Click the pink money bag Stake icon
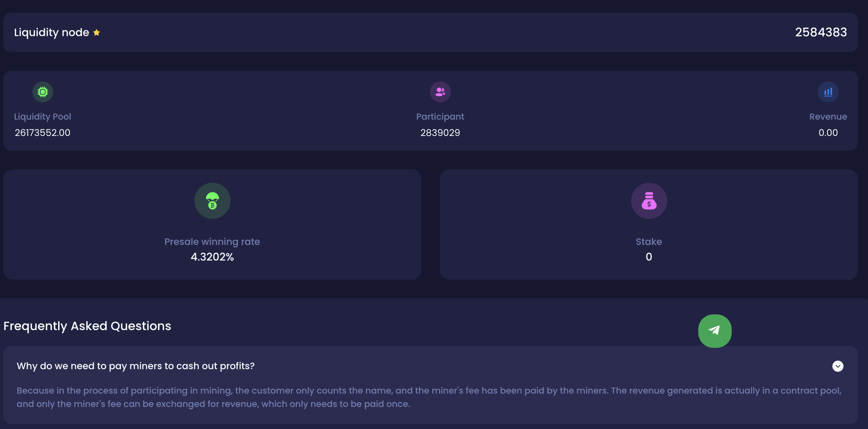The width and height of the screenshot is (868, 429). coord(648,201)
